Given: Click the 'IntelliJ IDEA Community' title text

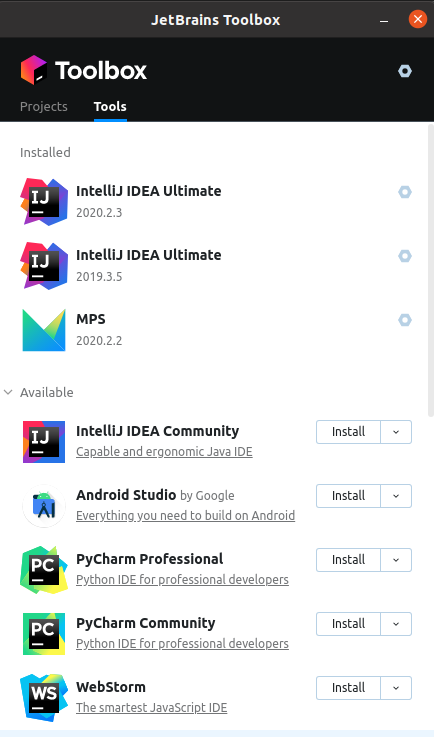Looking at the screenshot, I should (x=158, y=431).
